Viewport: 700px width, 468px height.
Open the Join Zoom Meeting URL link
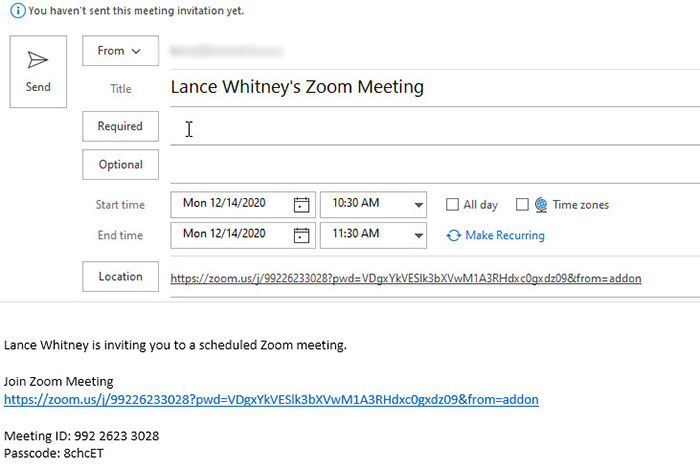[x=271, y=400]
